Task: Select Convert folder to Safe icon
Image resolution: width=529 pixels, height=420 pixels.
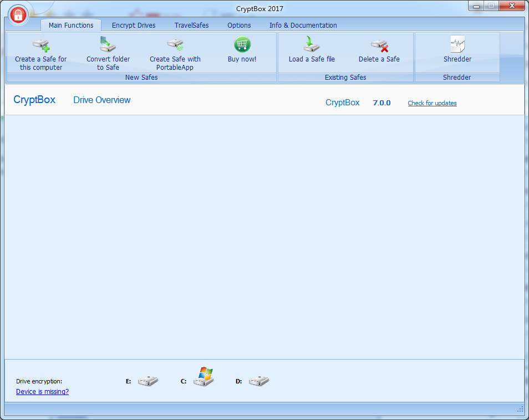Action: tap(108, 44)
